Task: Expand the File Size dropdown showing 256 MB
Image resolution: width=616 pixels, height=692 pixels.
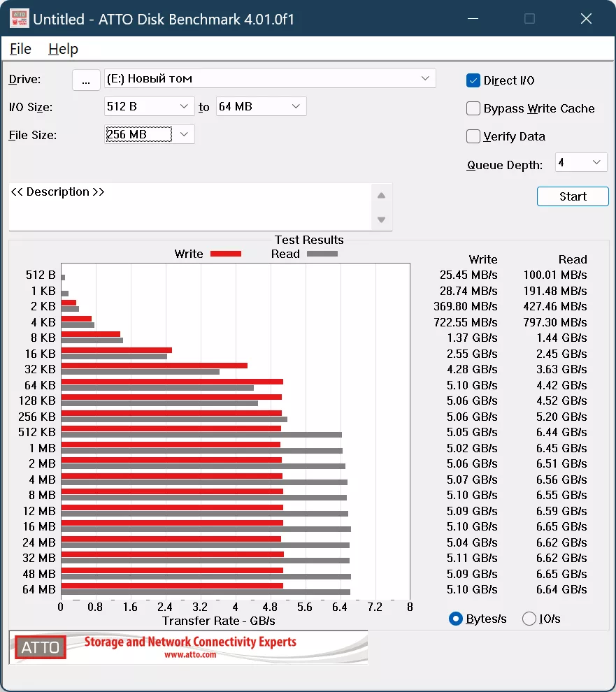Action: (149, 134)
